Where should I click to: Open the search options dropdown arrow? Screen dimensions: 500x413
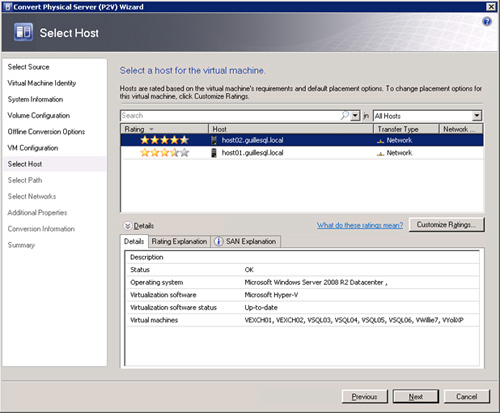pos(355,116)
